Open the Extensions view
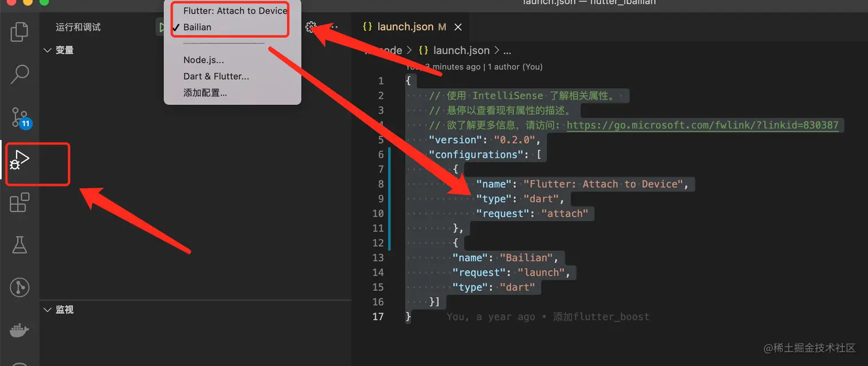 point(20,203)
